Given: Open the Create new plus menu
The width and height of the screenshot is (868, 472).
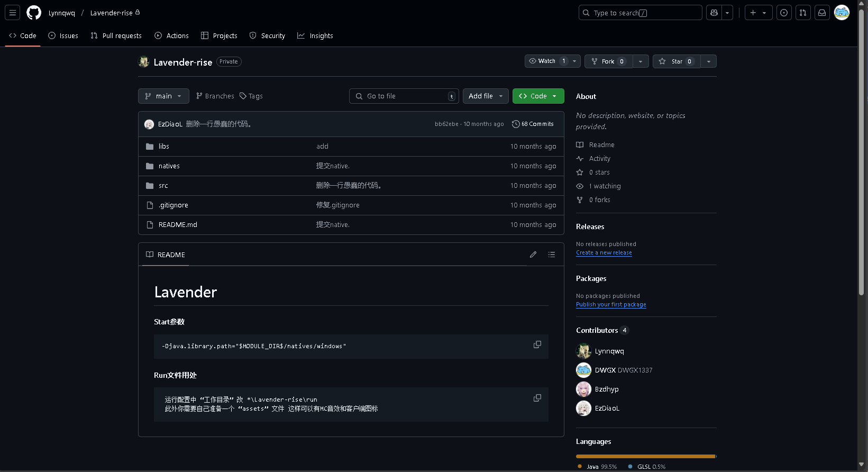Looking at the screenshot, I should pos(759,13).
